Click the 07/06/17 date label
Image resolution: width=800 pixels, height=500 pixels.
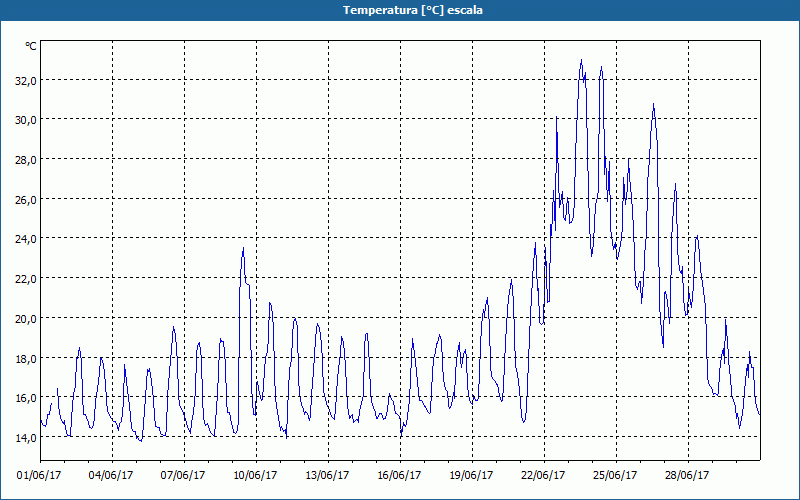(x=183, y=475)
